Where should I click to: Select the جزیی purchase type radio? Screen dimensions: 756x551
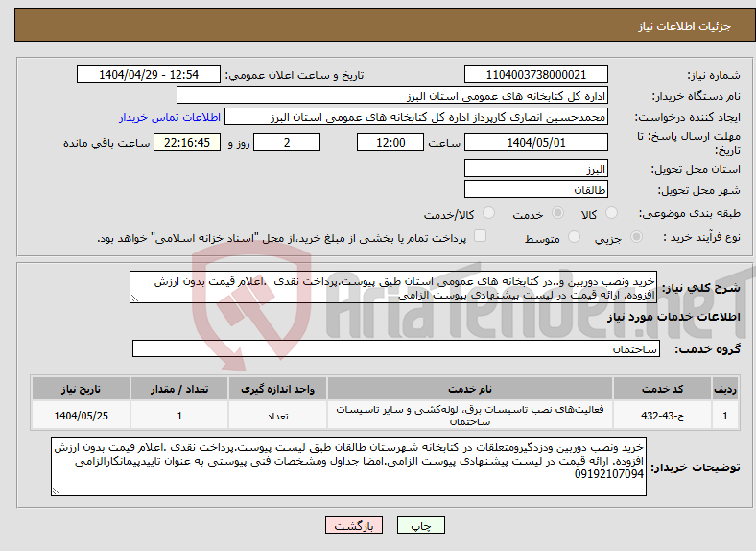point(636,237)
